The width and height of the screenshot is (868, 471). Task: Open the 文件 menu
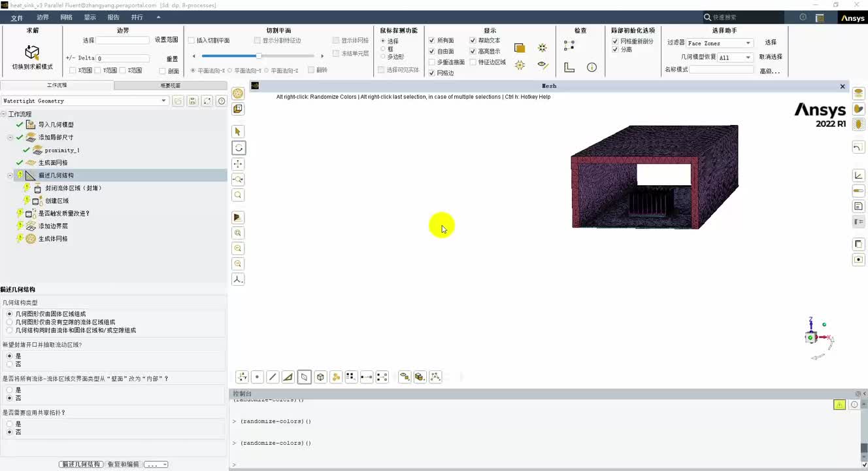[x=17, y=18]
